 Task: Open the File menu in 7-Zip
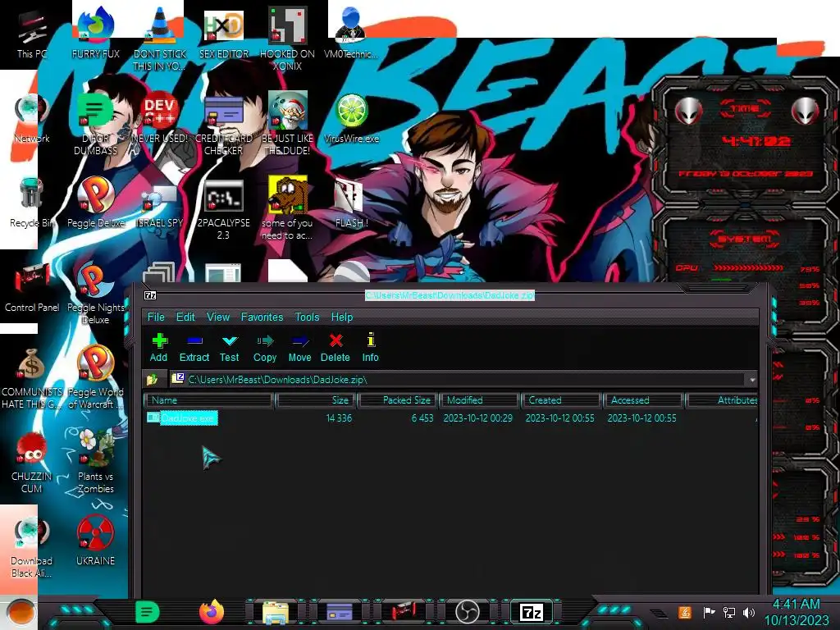click(x=156, y=317)
